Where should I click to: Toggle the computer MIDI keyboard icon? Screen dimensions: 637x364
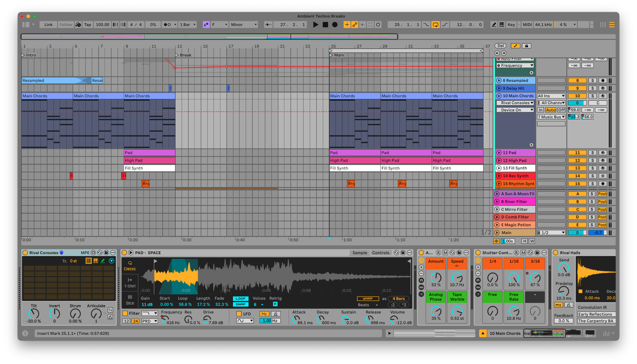click(502, 25)
